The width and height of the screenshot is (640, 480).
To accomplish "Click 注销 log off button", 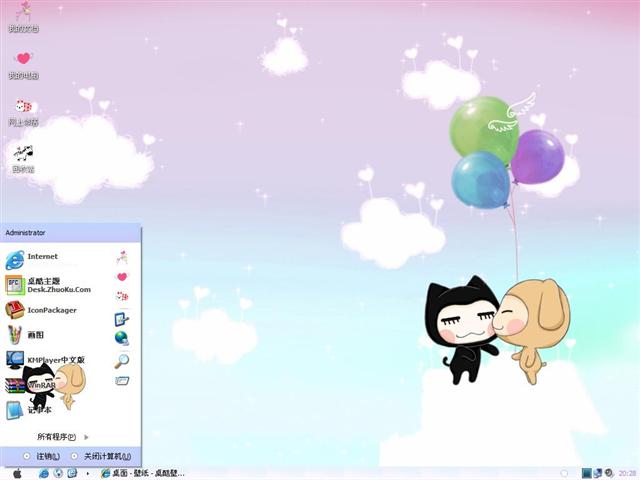I will (x=41, y=456).
